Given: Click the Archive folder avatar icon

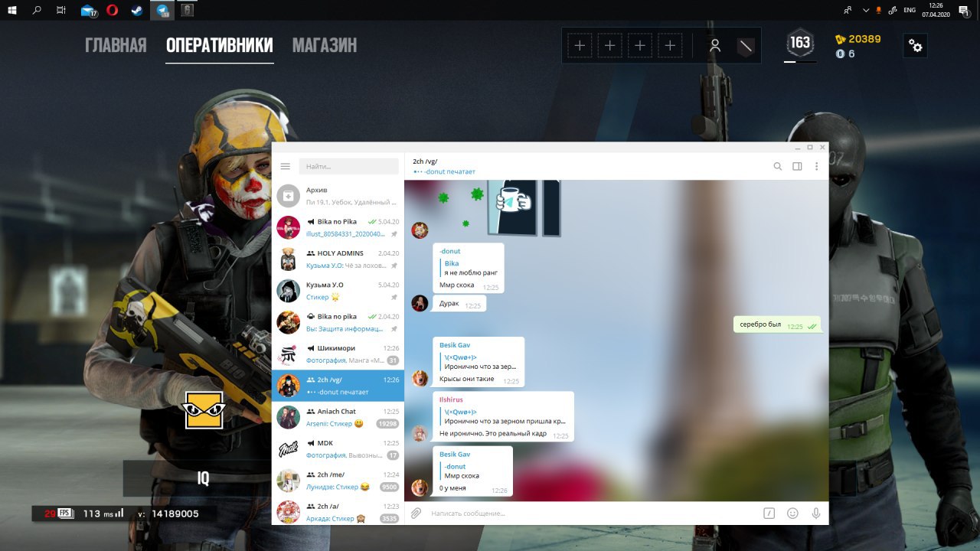Looking at the screenshot, I should pos(288,196).
